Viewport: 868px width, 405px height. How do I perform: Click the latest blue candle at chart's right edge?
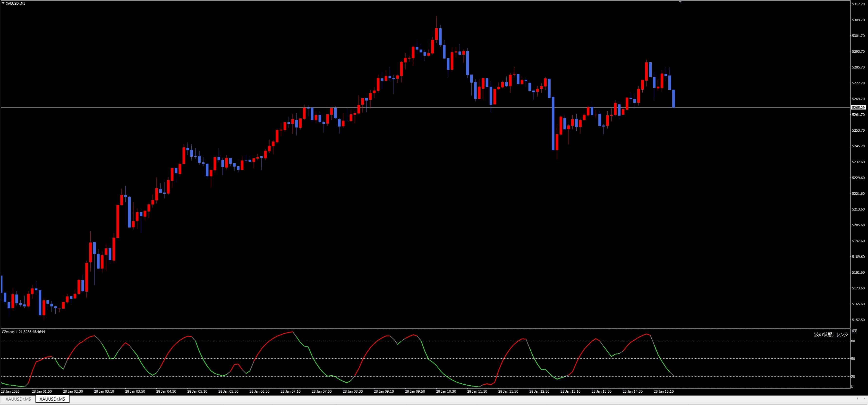tap(673, 98)
